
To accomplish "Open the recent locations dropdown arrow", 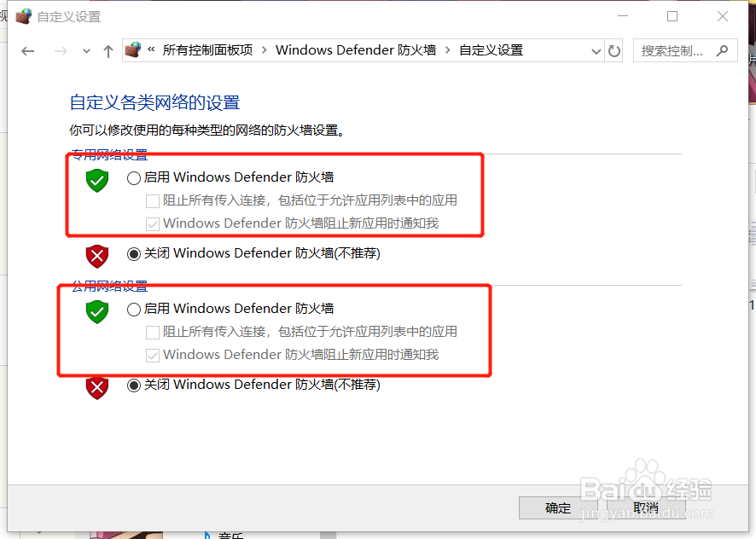I will pos(86,51).
